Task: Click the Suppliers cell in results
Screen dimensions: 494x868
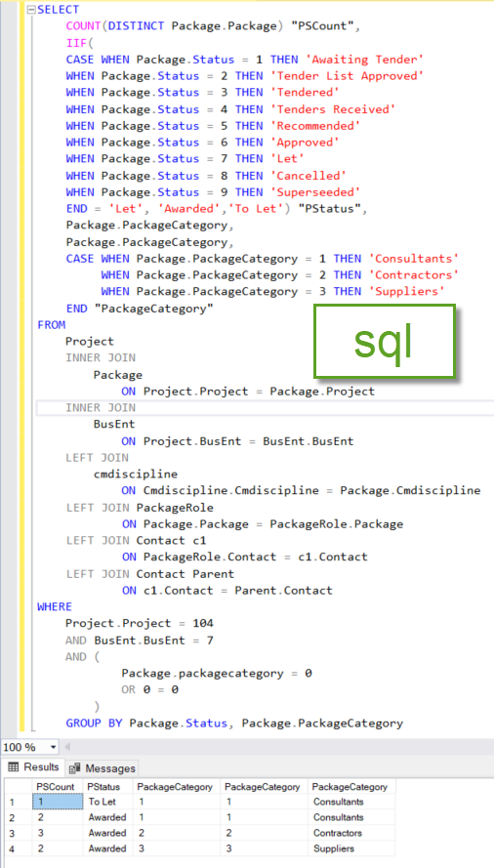Action: (x=351, y=848)
